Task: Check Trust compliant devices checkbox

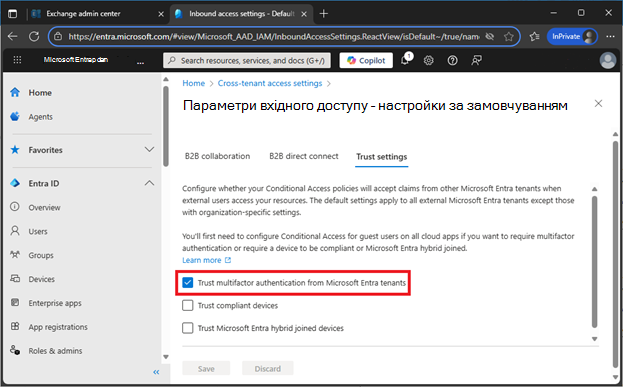Action: click(188, 305)
